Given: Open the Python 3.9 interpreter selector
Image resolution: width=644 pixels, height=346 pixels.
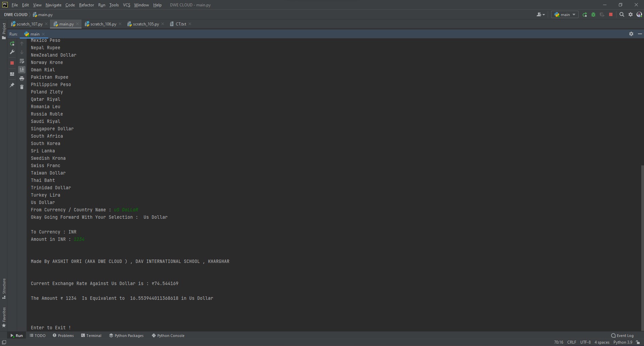Looking at the screenshot, I should click(623, 342).
